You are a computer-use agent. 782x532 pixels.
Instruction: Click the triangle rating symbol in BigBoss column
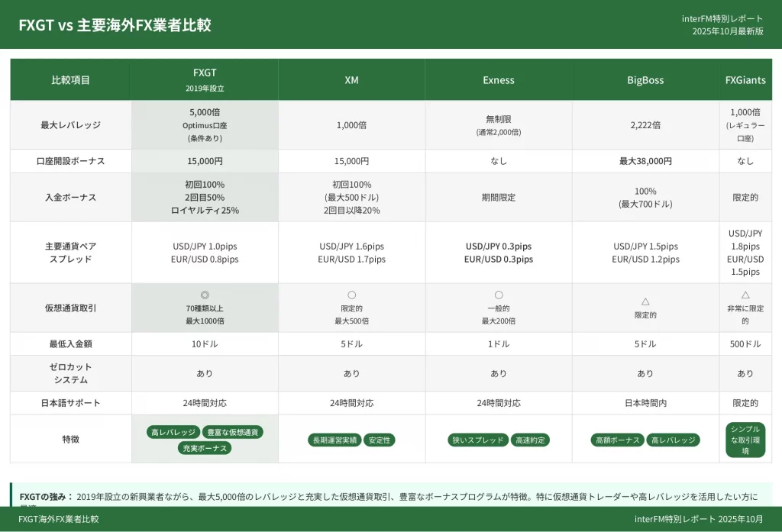tap(645, 301)
